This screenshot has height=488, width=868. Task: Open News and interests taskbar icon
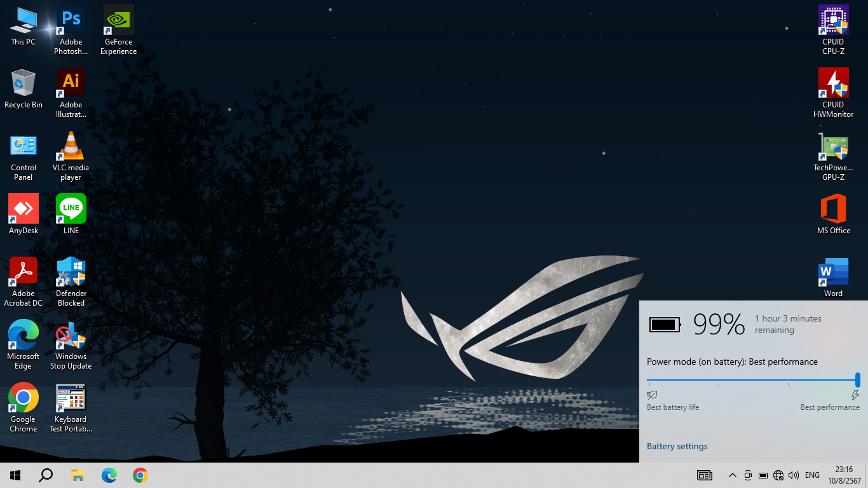pyautogui.click(x=704, y=475)
